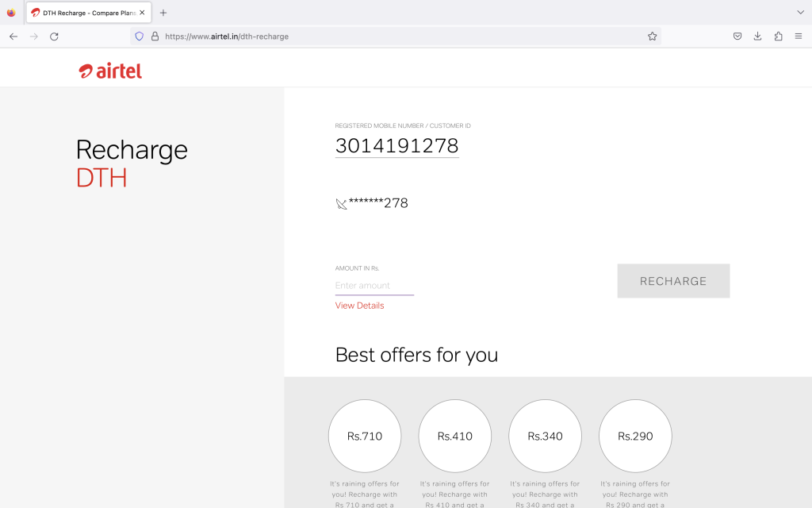
Task: Click the Rs 710 offer description text
Action: click(365, 494)
